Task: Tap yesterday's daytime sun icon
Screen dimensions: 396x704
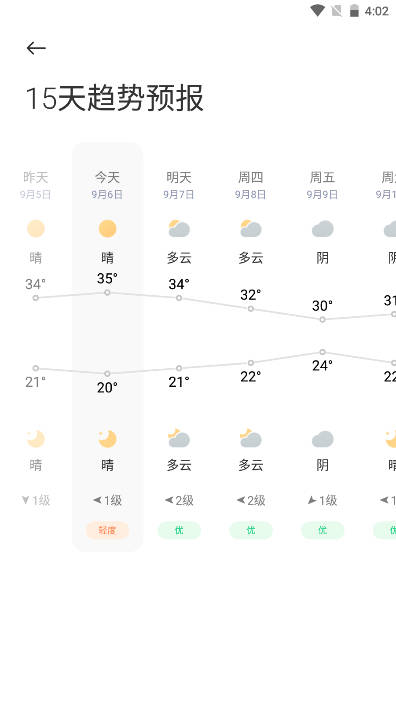Action: (x=36, y=229)
